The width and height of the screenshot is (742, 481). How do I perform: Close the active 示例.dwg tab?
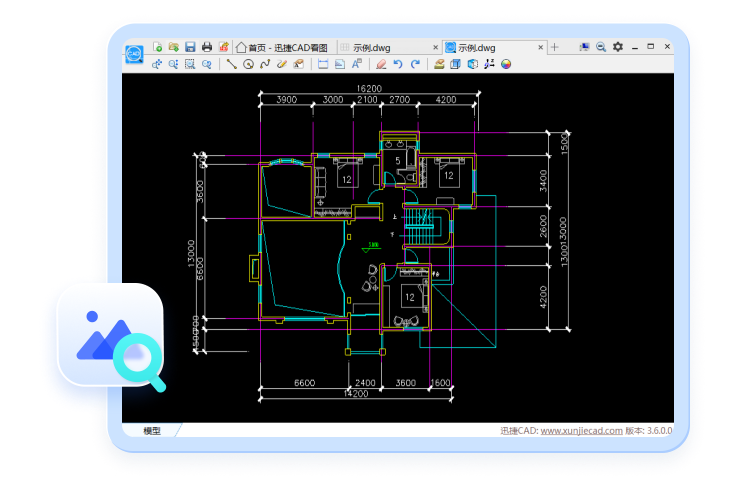[541, 47]
